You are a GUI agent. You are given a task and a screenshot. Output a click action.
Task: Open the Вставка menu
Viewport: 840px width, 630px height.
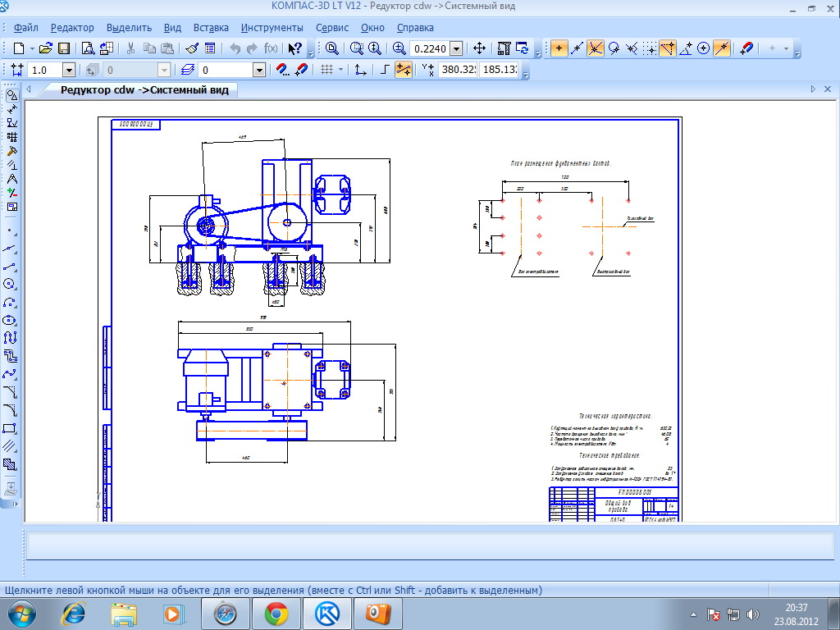tap(211, 28)
